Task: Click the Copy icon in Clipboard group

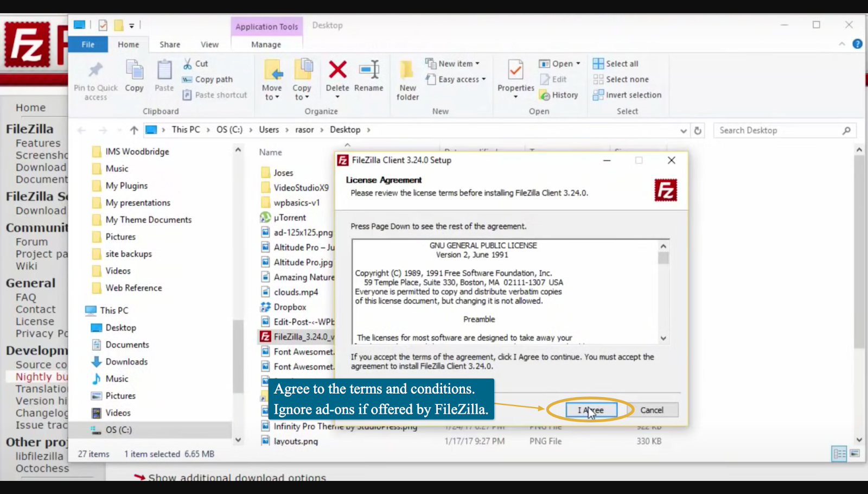Action: [134, 70]
